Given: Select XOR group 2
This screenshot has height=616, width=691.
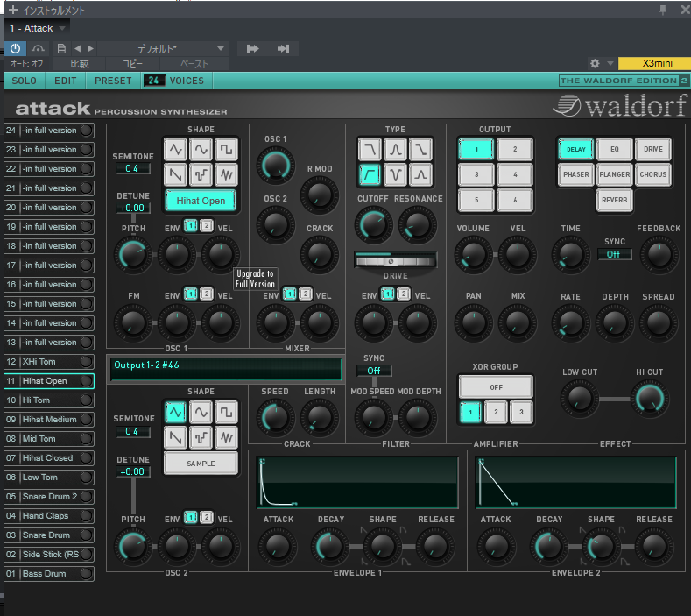Looking at the screenshot, I should coord(496,413).
